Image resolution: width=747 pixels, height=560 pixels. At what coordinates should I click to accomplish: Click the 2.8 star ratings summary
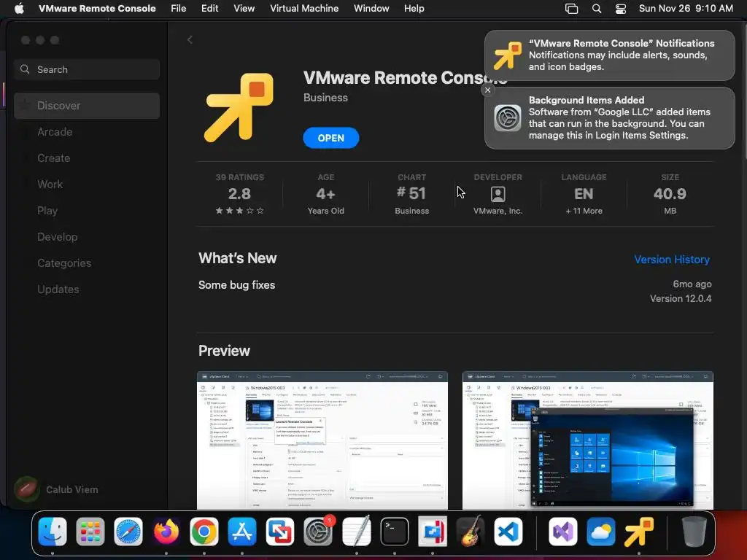(239, 194)
